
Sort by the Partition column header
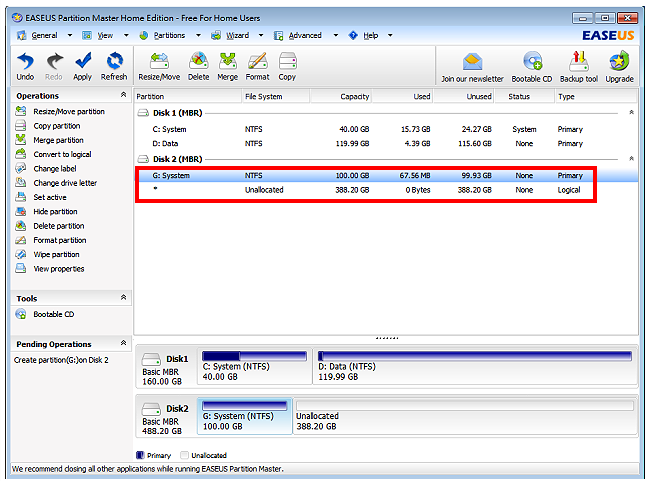[x=188, y=97]
